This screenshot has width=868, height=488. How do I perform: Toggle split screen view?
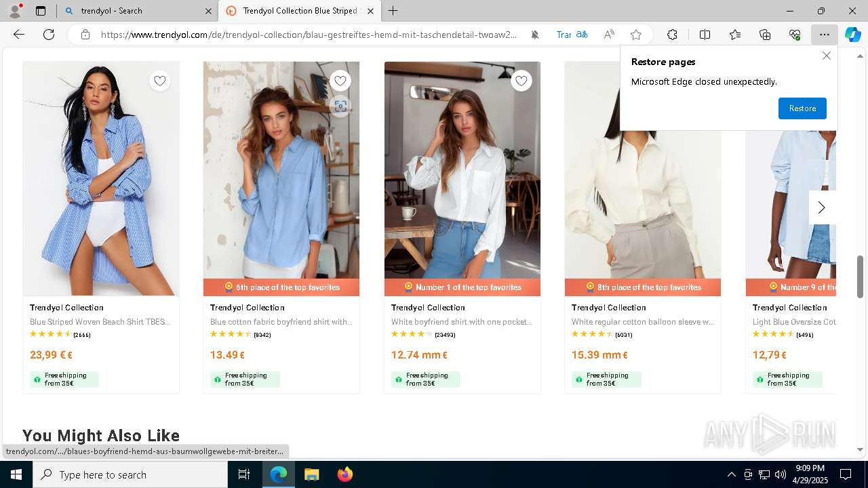tap(705, 35)
